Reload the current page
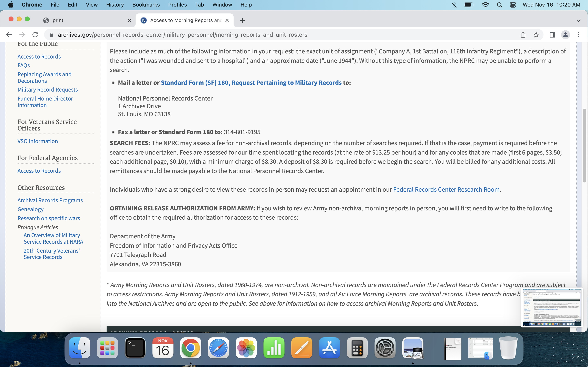 coord(35,35)
